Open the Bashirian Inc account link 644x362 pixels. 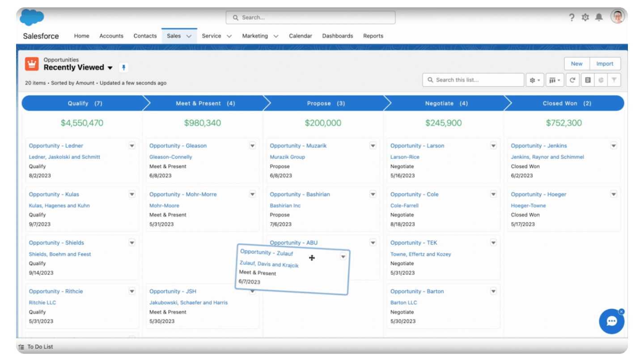285,206
